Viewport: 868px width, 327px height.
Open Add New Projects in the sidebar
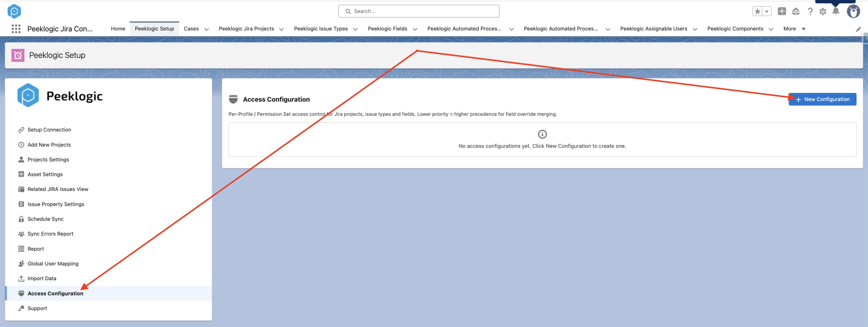pyautogui.click(x=49, y=145)
